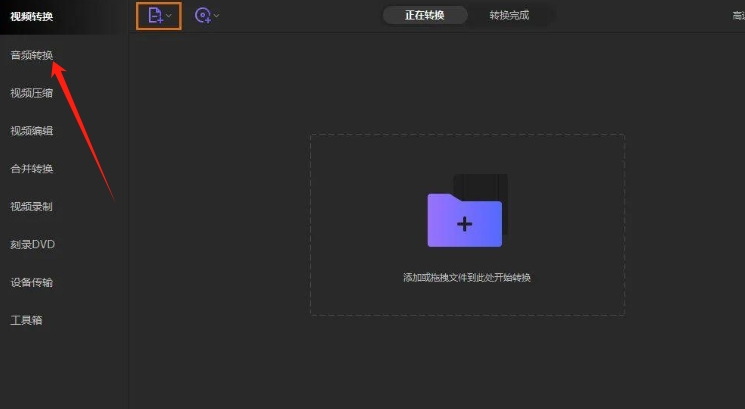The height and width of the screenshot is (409, 745).
Task: Select 视频编辑 in the sidebar
Action: [31, 131]
